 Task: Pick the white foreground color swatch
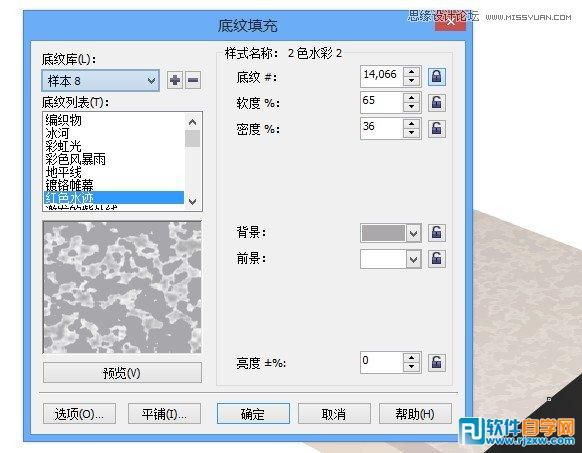[x=383, y=259]
